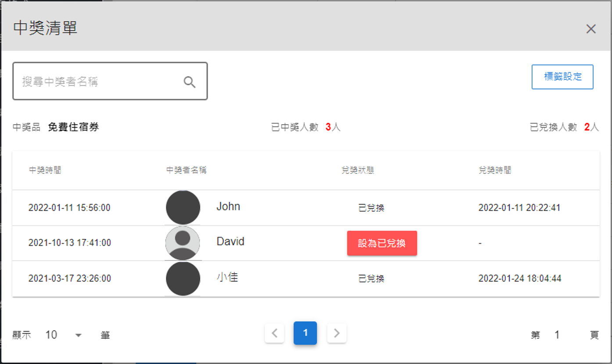Click David's avatar picture
This screenshot has width=612, height=364.
(x=183, y=243)
